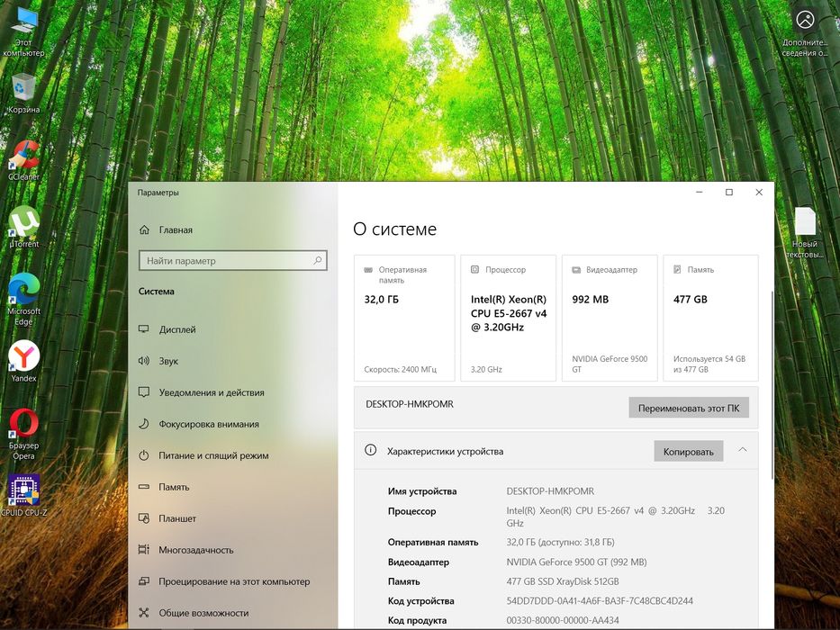The height and width of the screenshot is (630, 840).
Task: Click the Многозадачность icon
Action: coord(143,550)
